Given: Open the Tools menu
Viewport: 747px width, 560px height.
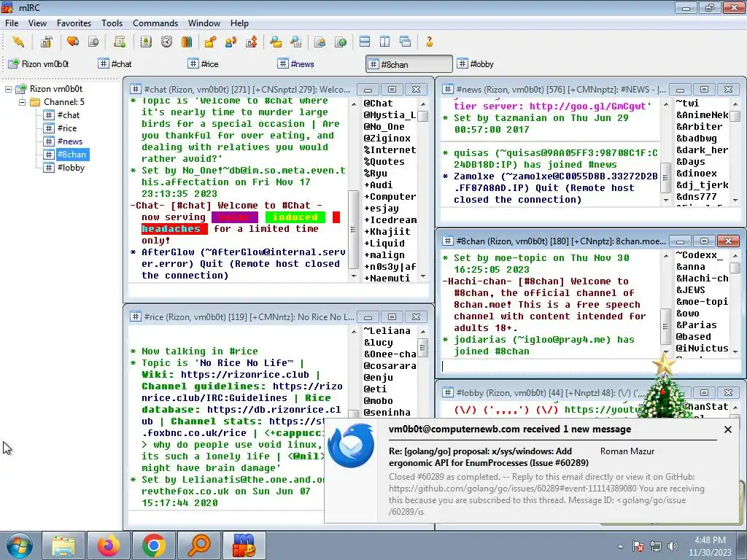Looking at the screenshot, I should tap(112, 23).
